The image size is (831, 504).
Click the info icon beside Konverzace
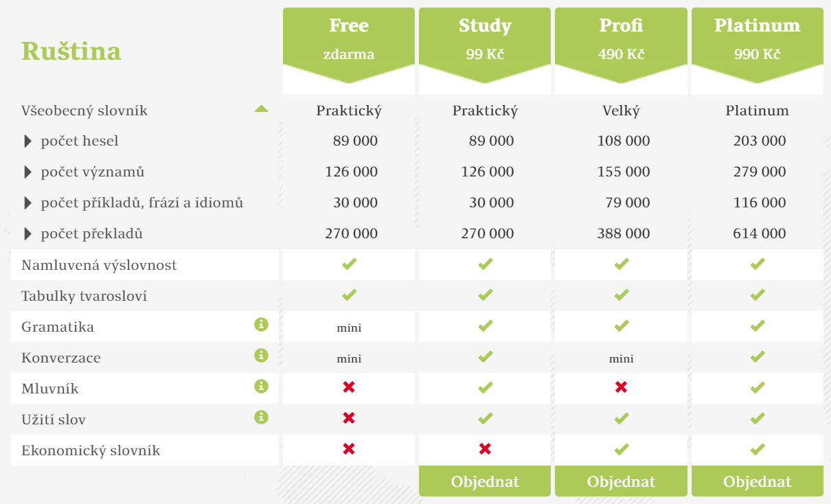[261, 355]
